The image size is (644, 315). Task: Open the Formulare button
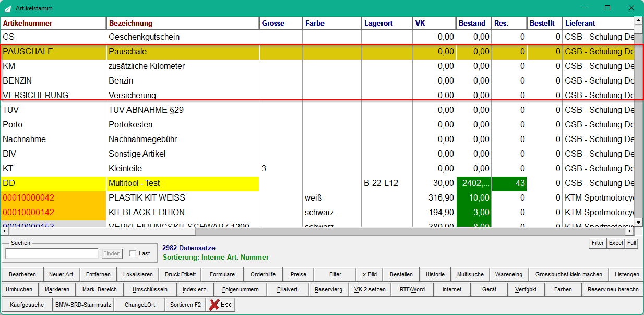(x=222, y=274)
